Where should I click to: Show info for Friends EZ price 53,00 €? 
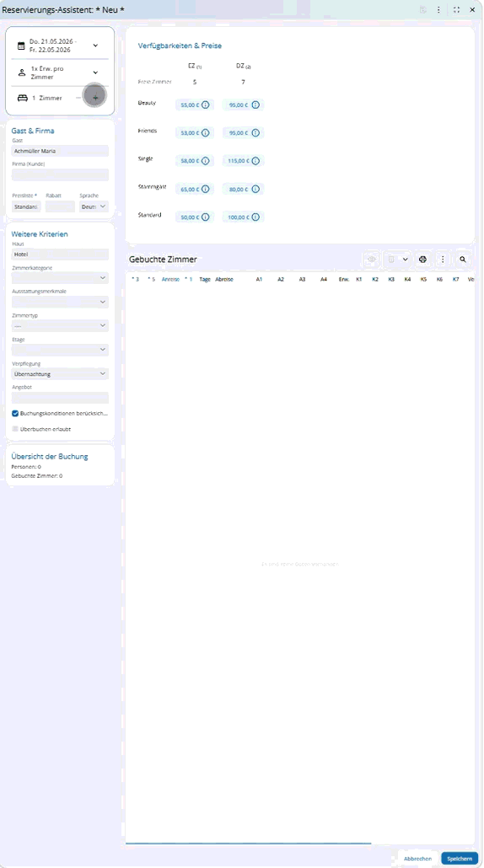(206, 133)
